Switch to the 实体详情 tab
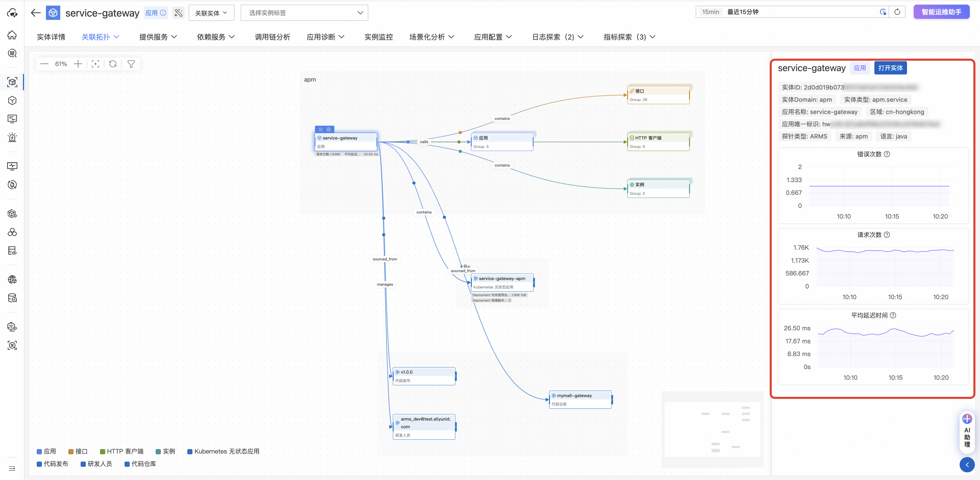The height and width of the screenshot is (480, 980). 51,37
